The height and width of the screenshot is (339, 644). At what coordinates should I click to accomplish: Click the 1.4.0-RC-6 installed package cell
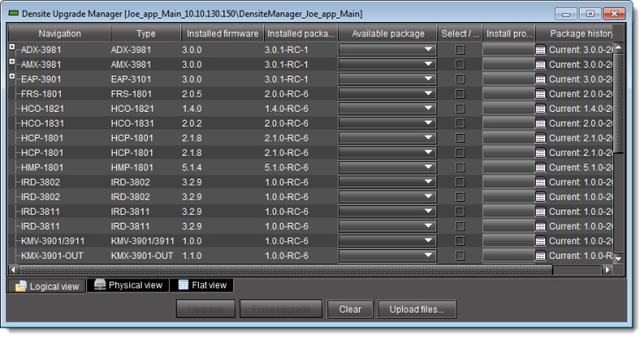point(286,109)
